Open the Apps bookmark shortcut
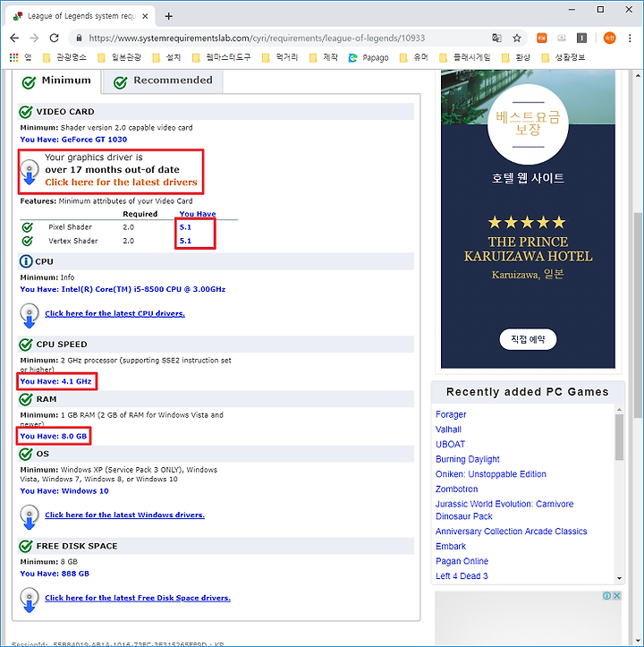Image resolution: width=644 pixels, height=647 pixels. pyautogui.click(x=21, y=57)
